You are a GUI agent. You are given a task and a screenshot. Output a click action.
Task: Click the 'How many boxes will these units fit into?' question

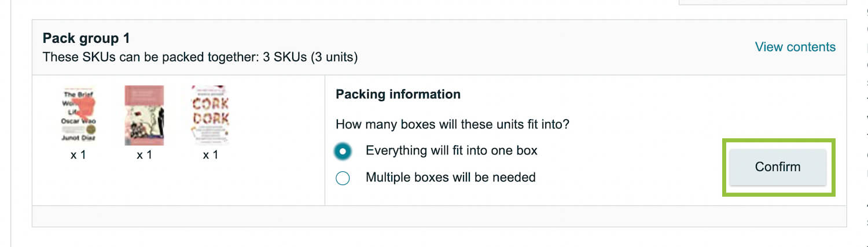tap(453, 124)
